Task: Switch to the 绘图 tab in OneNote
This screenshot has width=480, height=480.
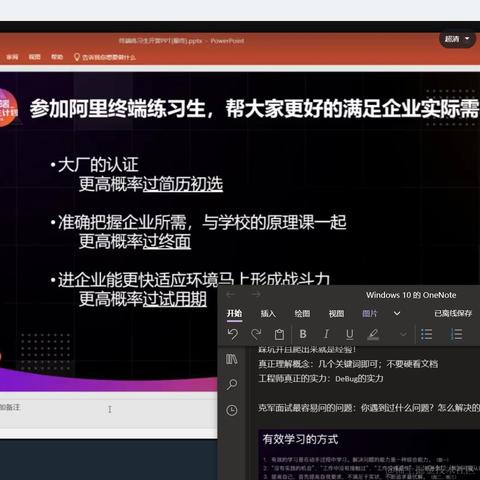Action: pos(302,313)
